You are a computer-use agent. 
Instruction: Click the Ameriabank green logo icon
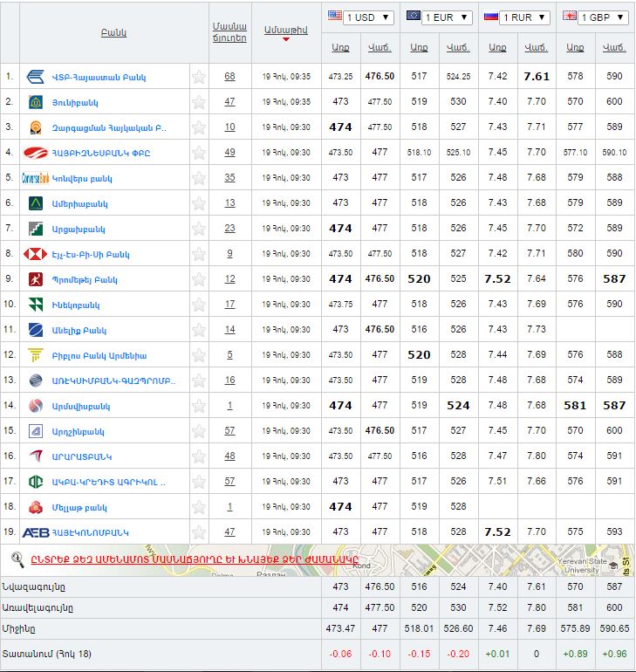(36, 203)
